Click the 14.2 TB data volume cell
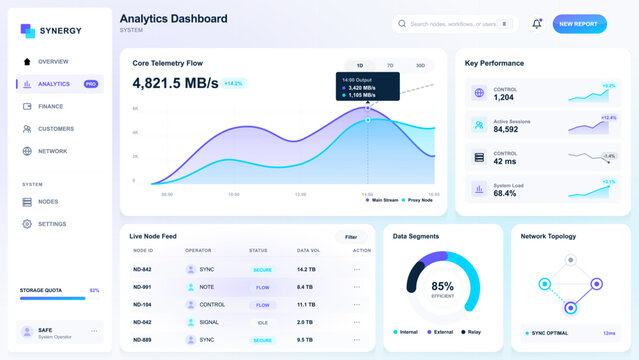This screenshot has width=639, height=360. coord(306,269)
